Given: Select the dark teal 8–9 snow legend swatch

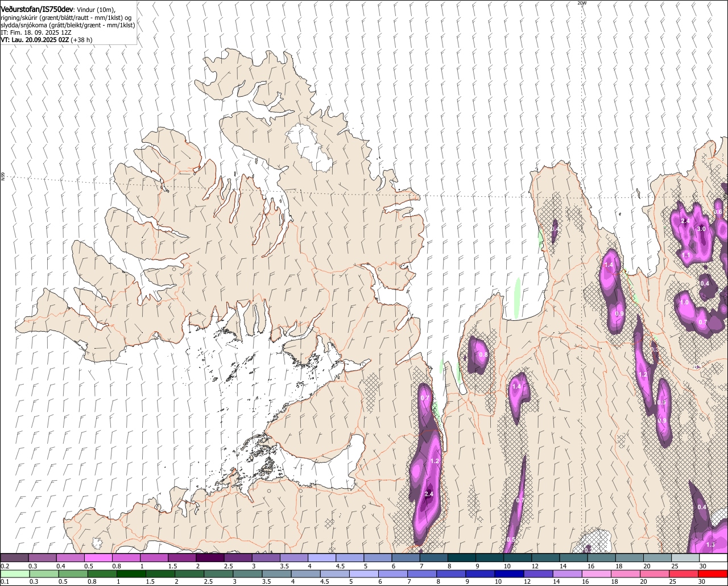Looking at the screenshot, I should click(462, 558).
